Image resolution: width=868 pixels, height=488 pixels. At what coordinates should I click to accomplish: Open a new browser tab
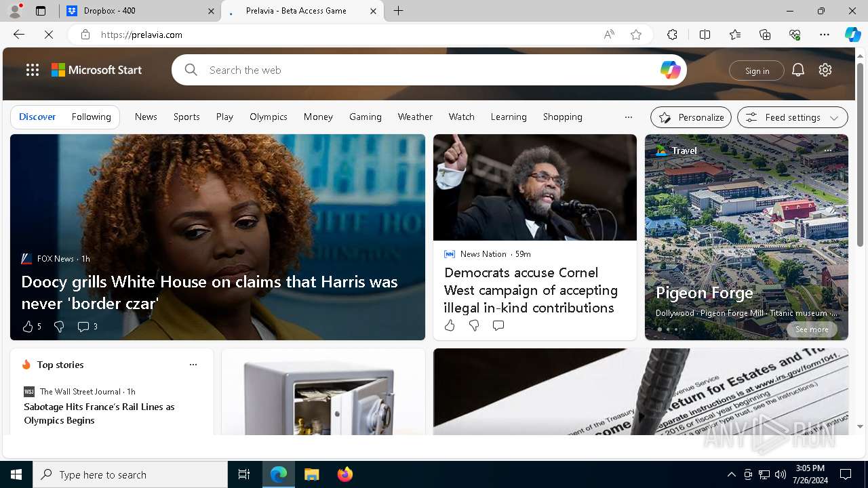coord(399,11)
